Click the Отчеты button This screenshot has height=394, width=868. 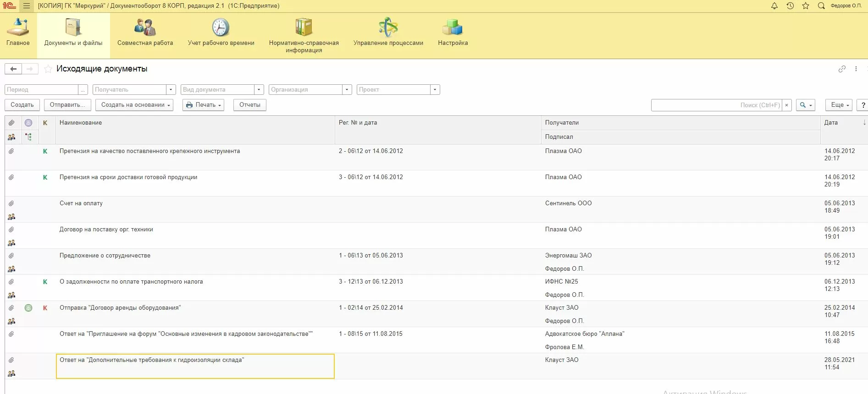(x=249, y=105)
